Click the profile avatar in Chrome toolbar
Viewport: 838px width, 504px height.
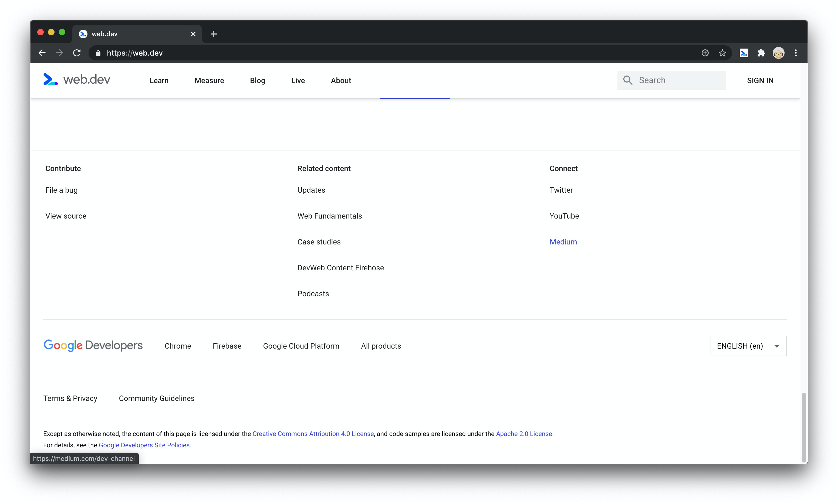click(778, 53)
